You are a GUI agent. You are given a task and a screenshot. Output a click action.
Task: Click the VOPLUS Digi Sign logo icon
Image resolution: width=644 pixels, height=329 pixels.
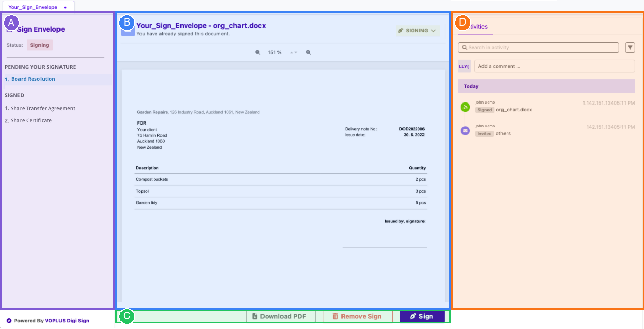click(9, 321)
